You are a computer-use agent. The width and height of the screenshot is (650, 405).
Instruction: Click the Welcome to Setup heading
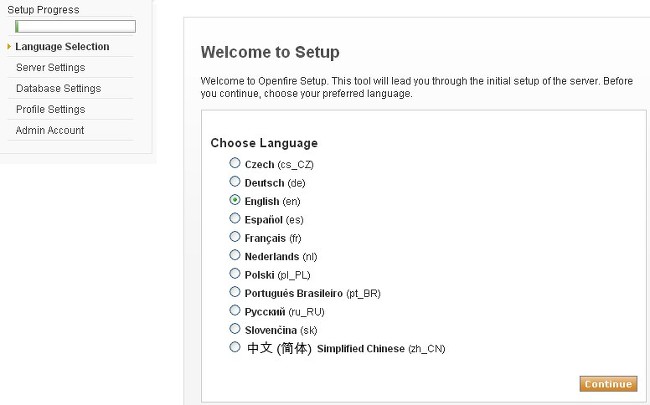click(270, 52)
